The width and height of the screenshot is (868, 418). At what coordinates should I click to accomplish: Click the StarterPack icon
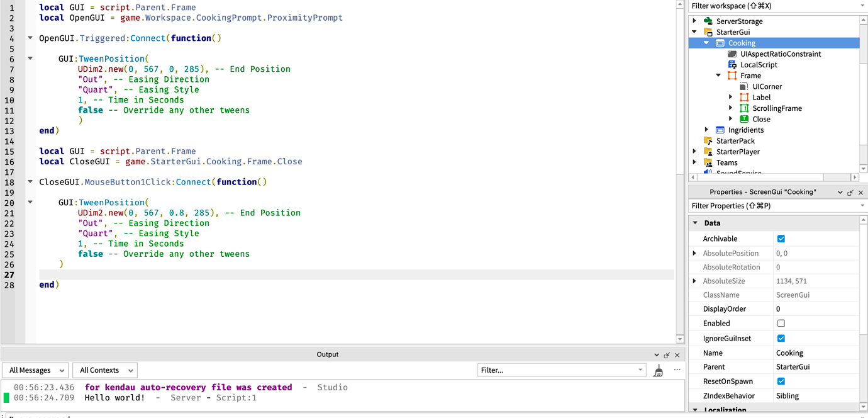[x=708, y=141]
